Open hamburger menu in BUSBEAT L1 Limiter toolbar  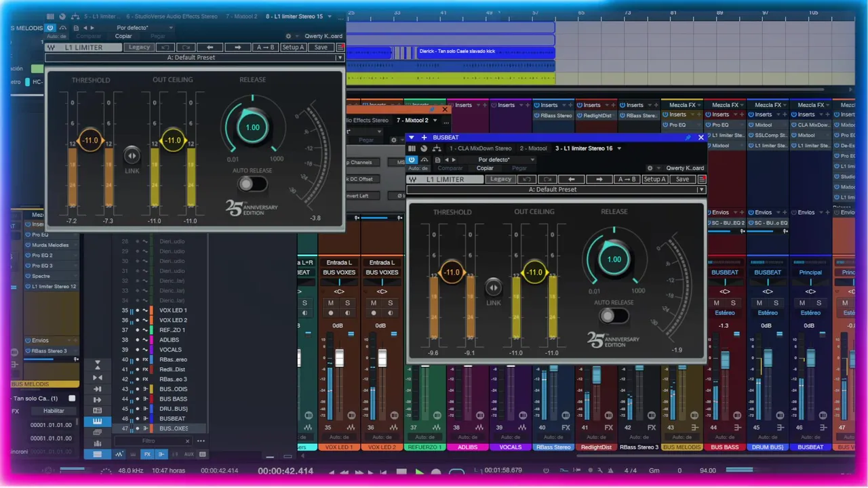702,179
